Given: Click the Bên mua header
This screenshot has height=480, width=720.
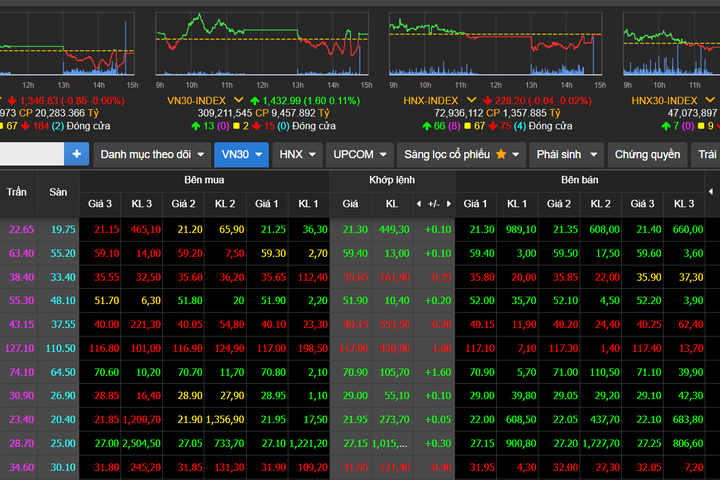Looking at the screenshot, I should (x=204, y=180).
